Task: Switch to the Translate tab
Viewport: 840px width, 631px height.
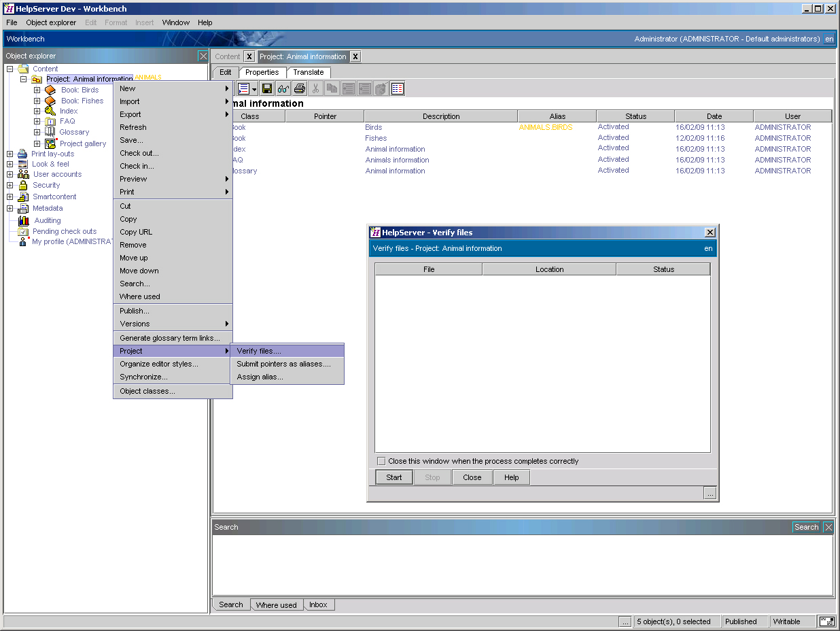Action: click(x=309, y=72)
